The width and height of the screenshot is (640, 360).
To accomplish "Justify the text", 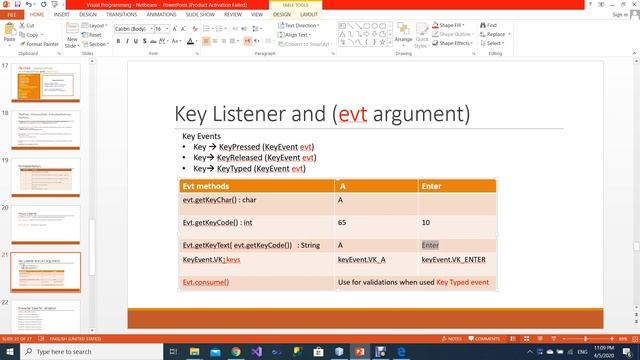I will [x=233, y=41].
